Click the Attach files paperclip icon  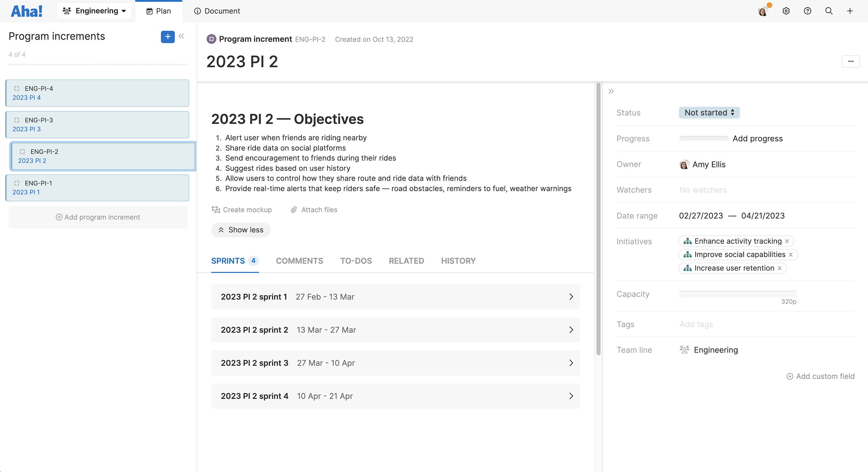tap(293, 210)
